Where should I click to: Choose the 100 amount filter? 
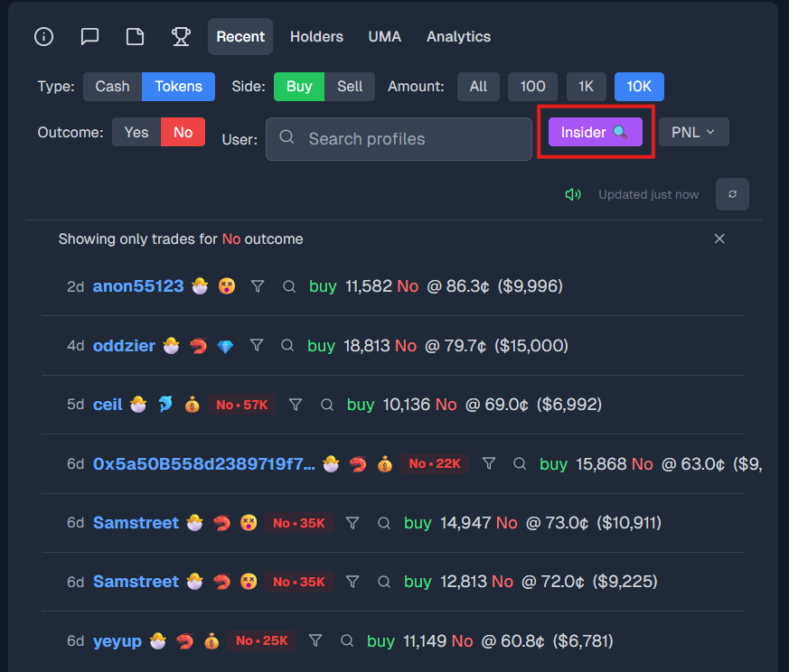pyautogui.click(x=533, y=87)
